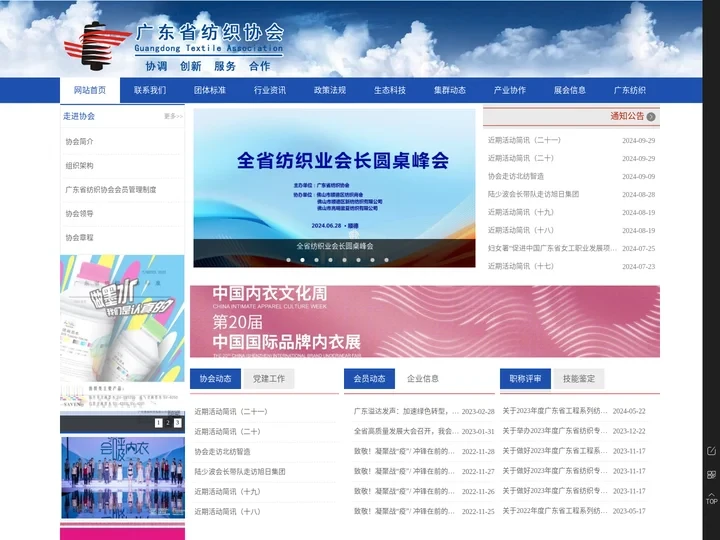Image resolution: width=720 pixels, height=540 pixels.
Task: Open the 通知公告 arrow icon
Action: point(651,117)
